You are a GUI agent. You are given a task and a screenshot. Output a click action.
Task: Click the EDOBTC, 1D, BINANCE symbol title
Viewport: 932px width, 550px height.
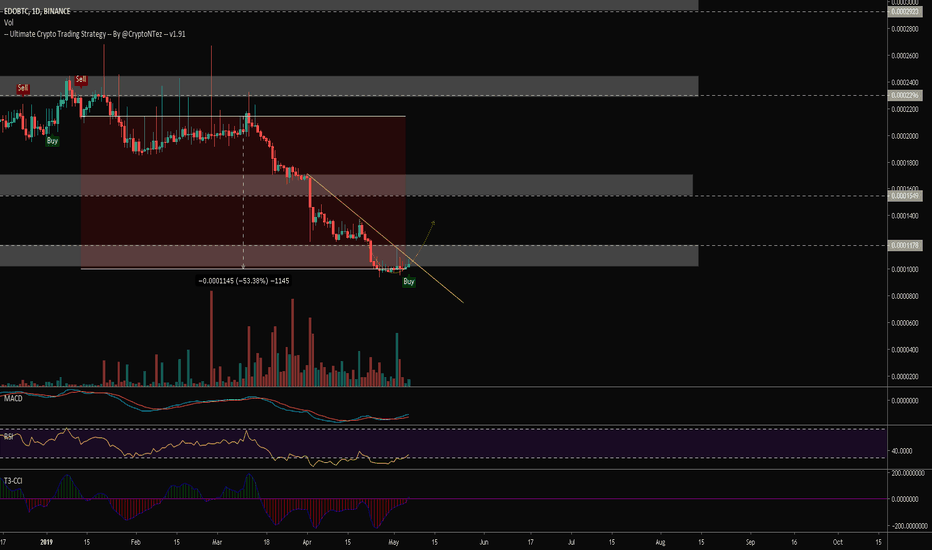pos(37,11)
